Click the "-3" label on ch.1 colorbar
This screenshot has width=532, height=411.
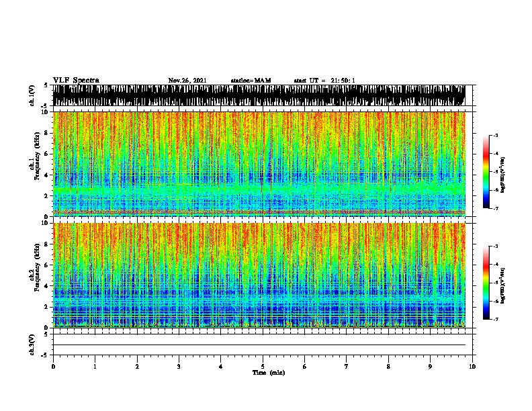click(496, 135)
